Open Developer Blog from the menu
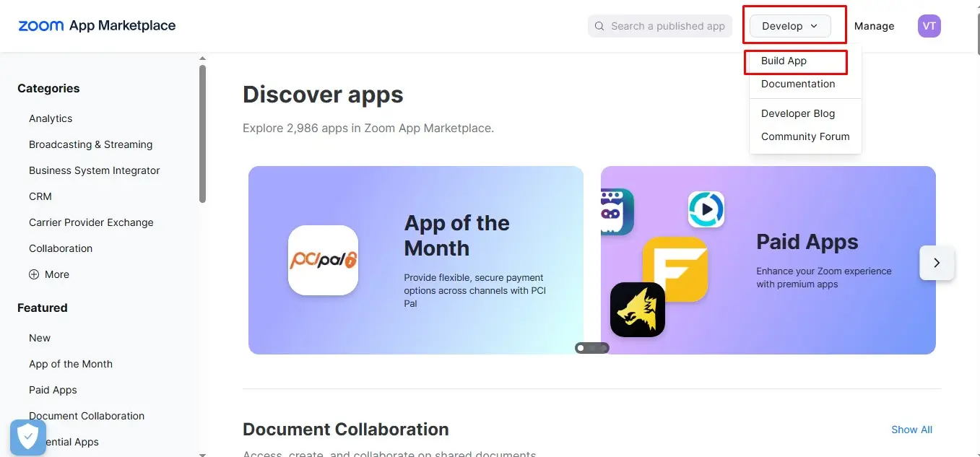 coord(797,113)
